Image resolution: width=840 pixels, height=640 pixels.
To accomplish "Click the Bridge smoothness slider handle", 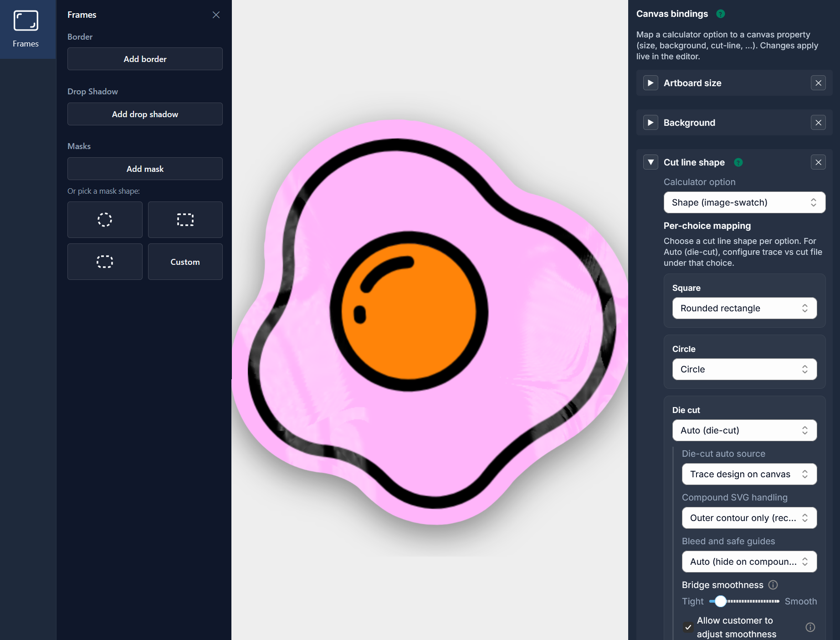I will pyautogui.click(x=720, y=601).
